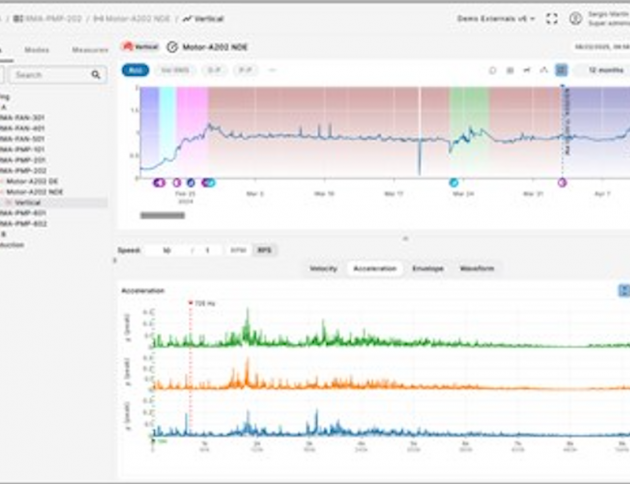Switch to the Velocity tab
Viewport: 630px width, 484px height.
[323, 269]
